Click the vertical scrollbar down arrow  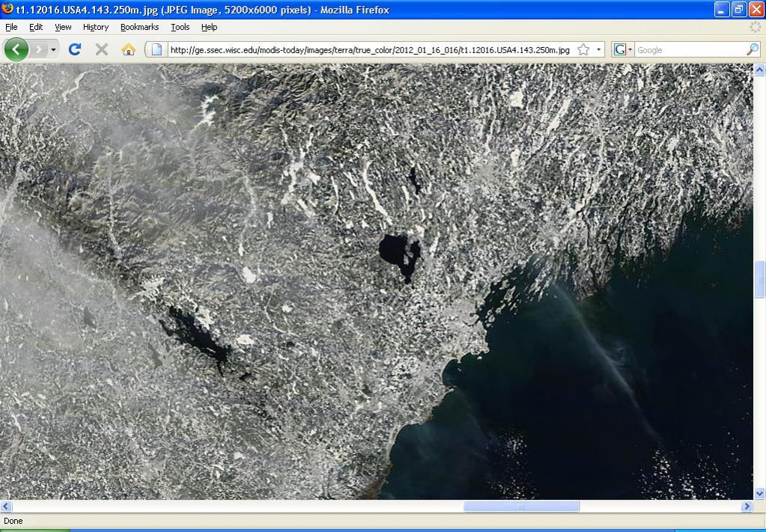(x=760, y=494)
